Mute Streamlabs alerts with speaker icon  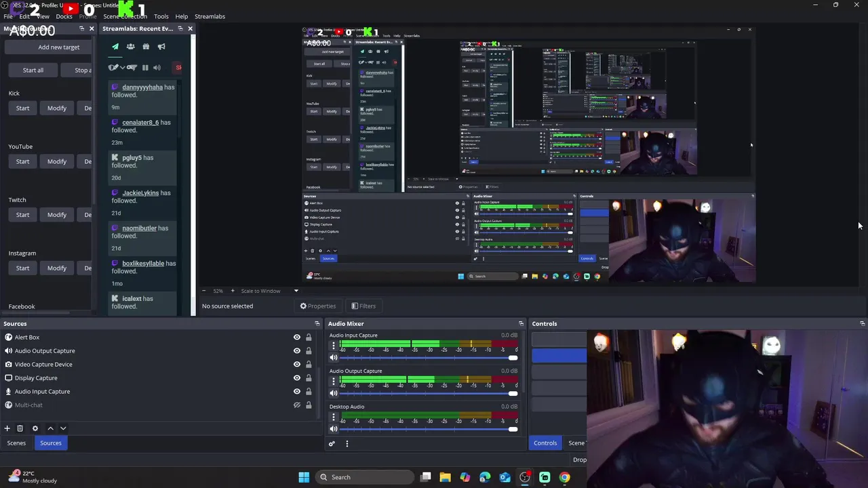point(157,68)
